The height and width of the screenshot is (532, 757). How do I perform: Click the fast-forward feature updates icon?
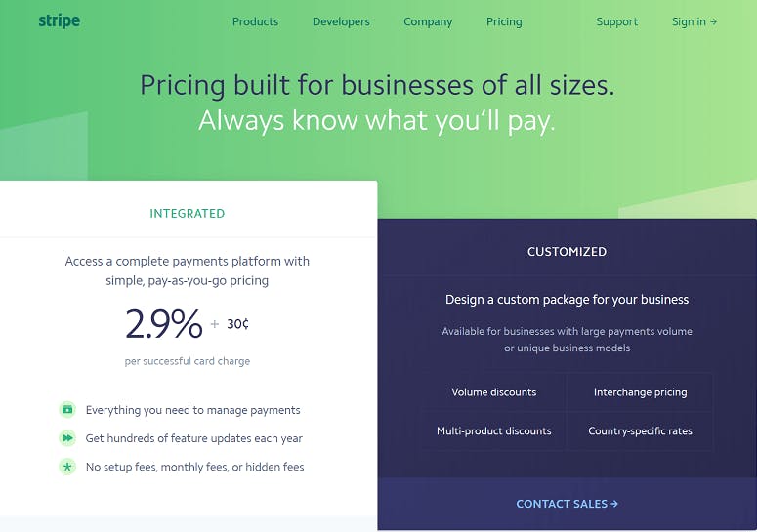(67, 438)
